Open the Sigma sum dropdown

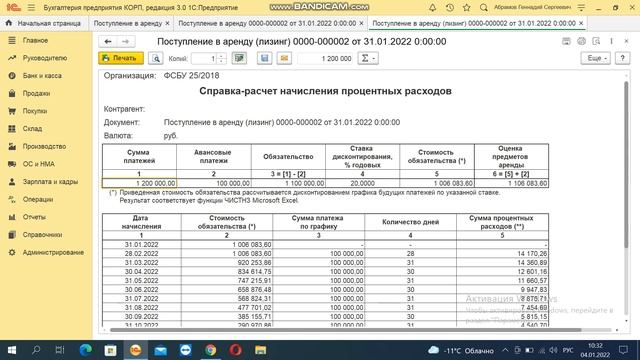(x=368, y=58)
